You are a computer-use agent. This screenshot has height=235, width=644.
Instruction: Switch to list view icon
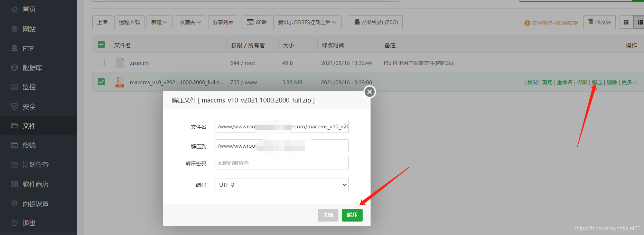click(640, 22)
